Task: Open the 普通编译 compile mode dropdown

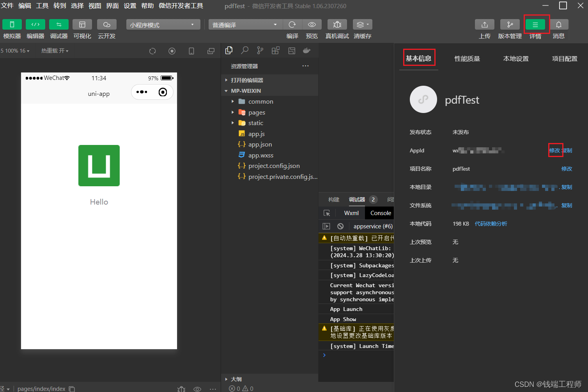Action: pyautogui.click(x=245, y=25)
